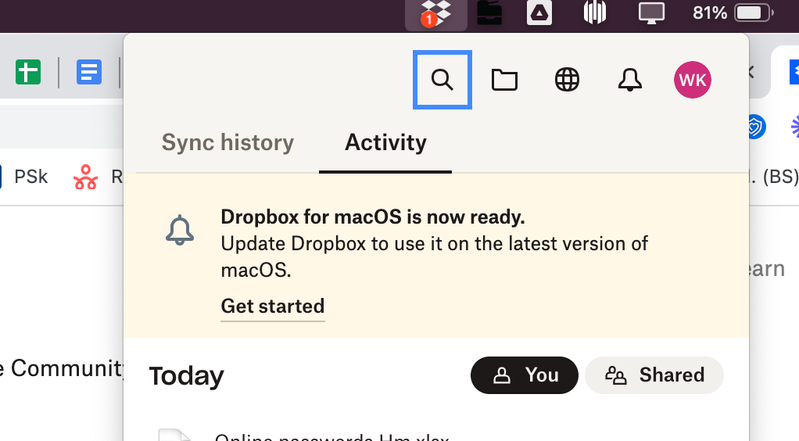Open Dropbox search with the magnifier icon
Viewport: 799px width, 441px height.
click(442, 80)
